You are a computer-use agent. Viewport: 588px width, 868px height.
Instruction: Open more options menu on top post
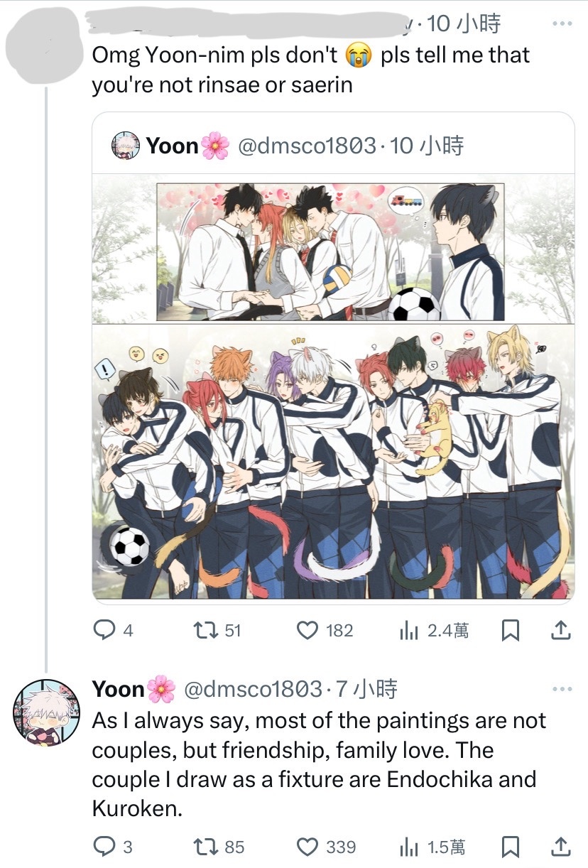[x=562, y=24]
